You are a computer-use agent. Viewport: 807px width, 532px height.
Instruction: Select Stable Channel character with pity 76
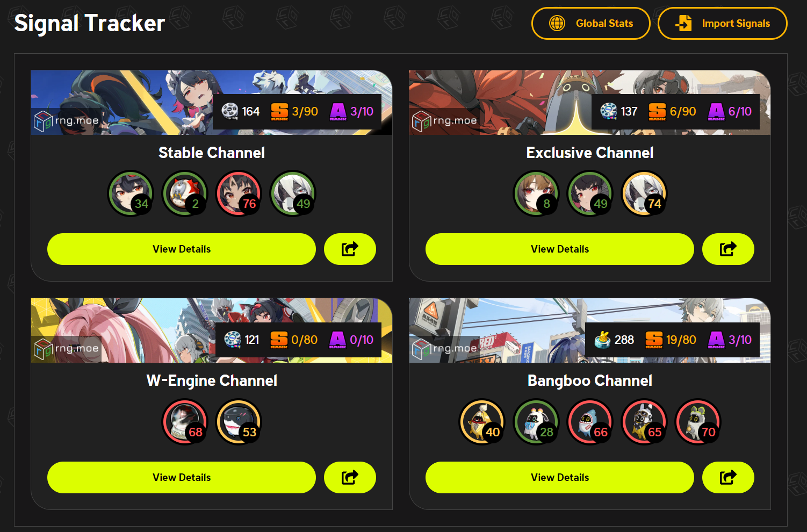point(239,193)
